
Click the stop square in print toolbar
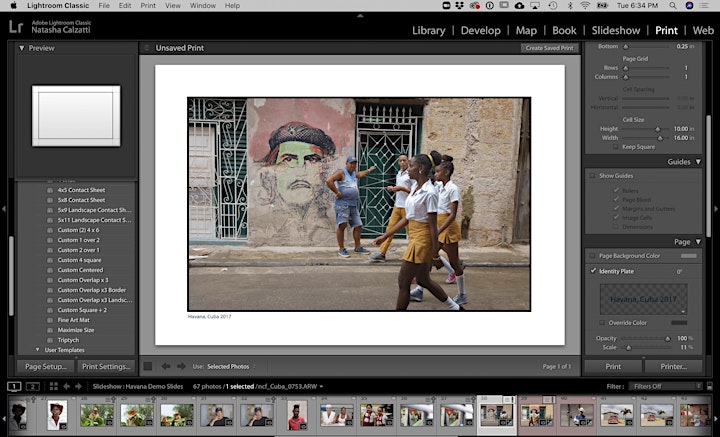pos(148,366)
